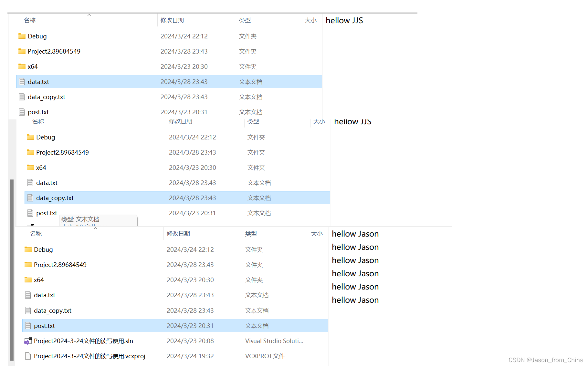
Task: Toggle sort arrow above 名称 in bottom file list
Action: click(x=96, y=228)
